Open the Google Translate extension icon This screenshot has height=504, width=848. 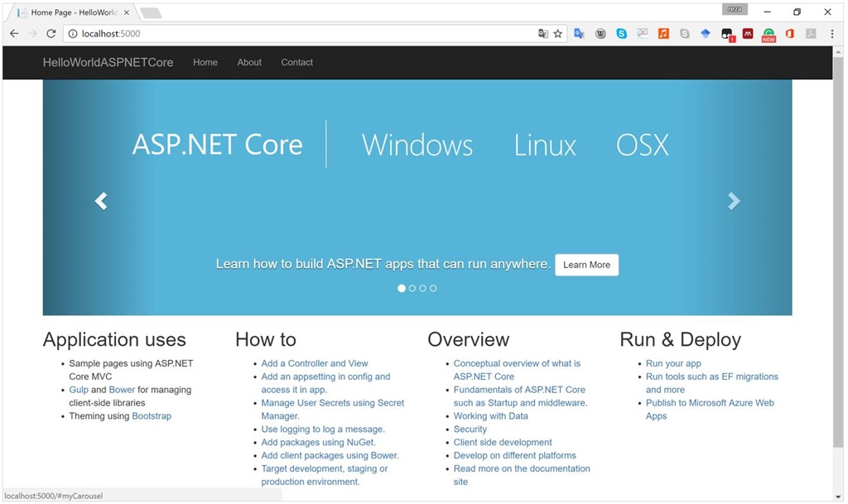(x=579, y=33)
